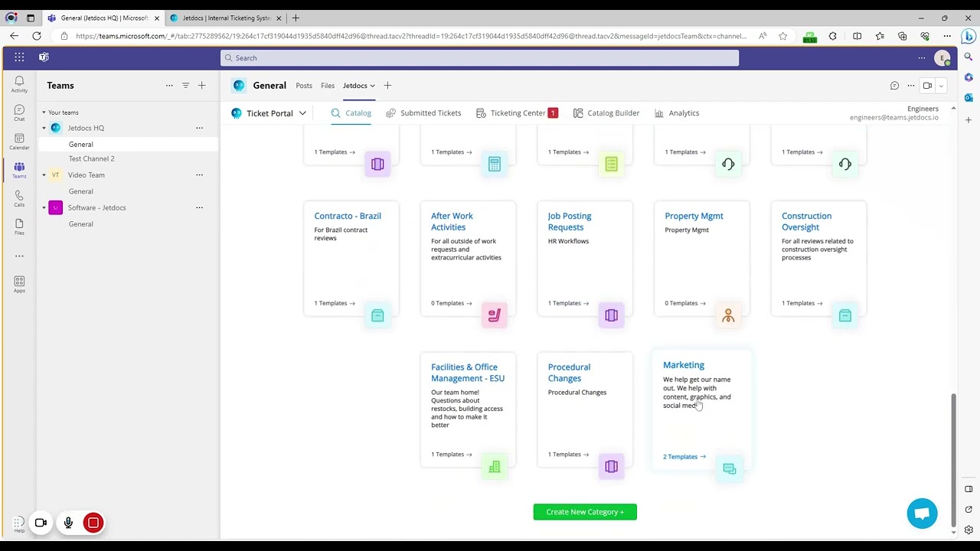Screen dimensions: 980x551
Task: Open more options for Jetdocs HQ team
Action: (x=199, y=128)
